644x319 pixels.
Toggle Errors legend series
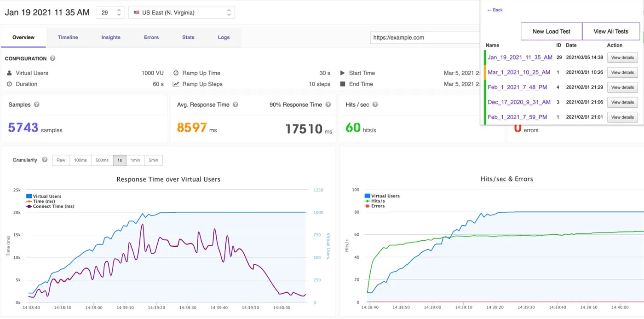click(375, 206)
